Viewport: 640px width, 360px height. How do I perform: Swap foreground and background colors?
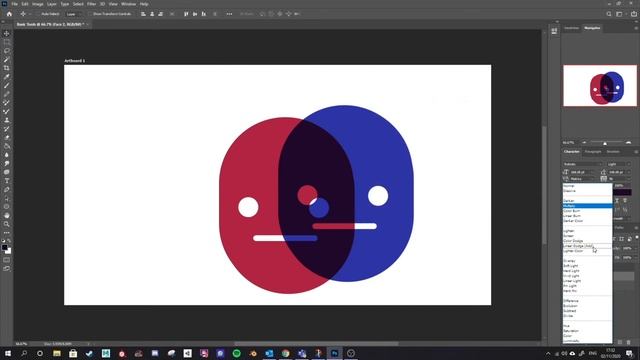(x=9, y=241)
